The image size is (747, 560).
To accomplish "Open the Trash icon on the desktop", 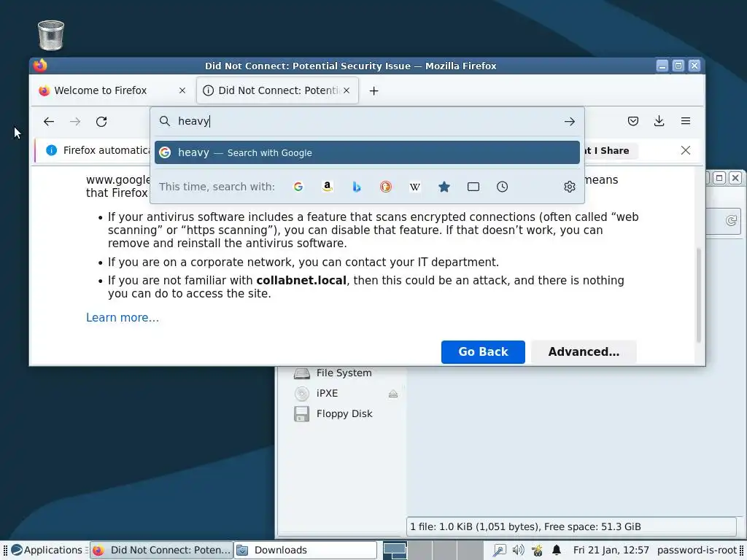I will [50, 35].
